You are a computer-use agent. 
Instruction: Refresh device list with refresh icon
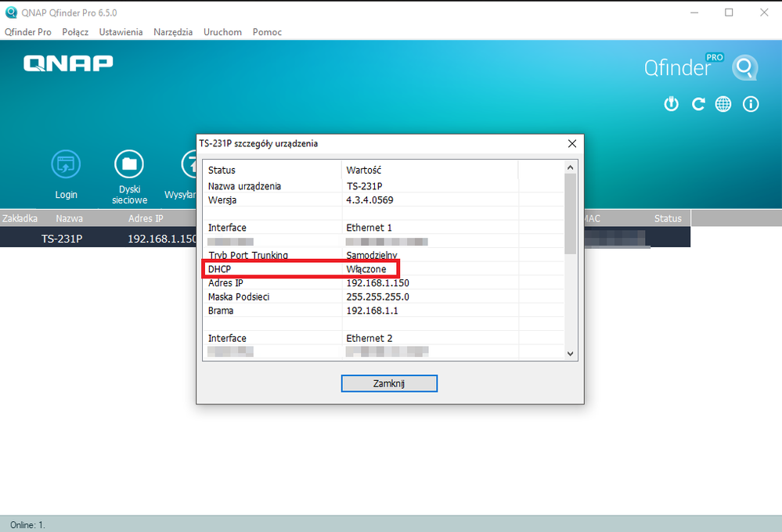pyautogui.click(x=698, y=104)
